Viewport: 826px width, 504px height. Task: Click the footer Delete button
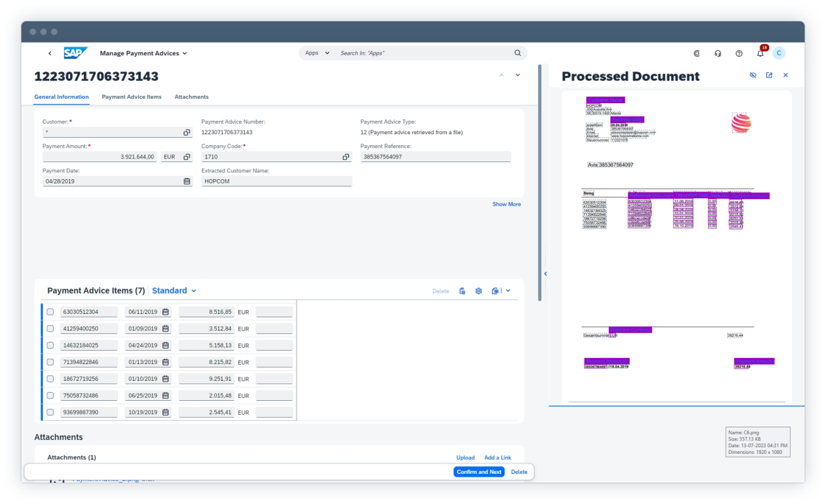(519, 472)
